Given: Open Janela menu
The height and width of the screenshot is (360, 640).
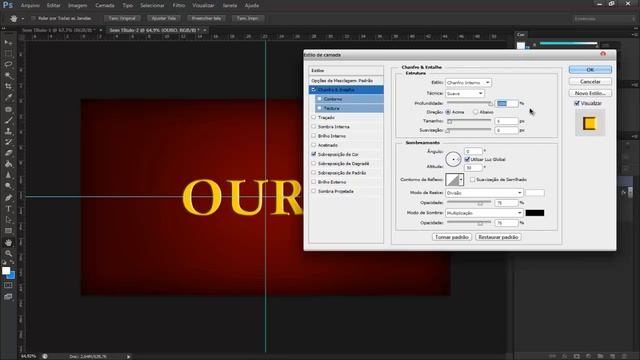Looking at the screenshot, I should pos(230,5).
